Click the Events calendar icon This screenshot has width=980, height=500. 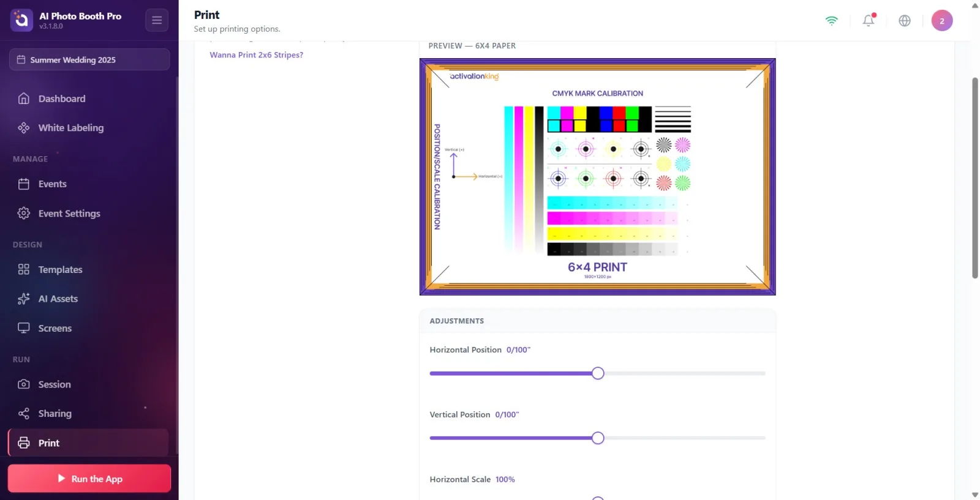(24, 184)
